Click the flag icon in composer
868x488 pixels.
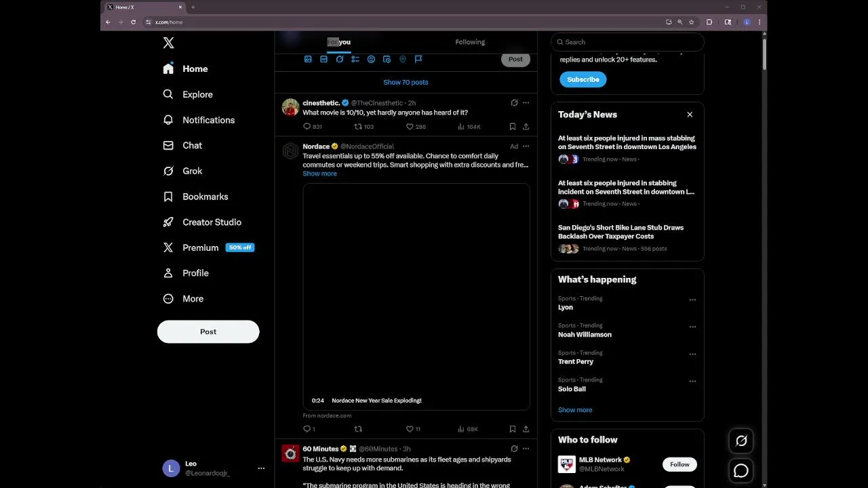pos(418,60)
